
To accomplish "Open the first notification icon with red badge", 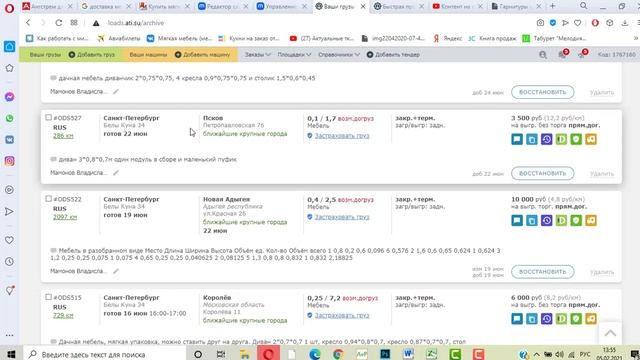I will (562, 54).
